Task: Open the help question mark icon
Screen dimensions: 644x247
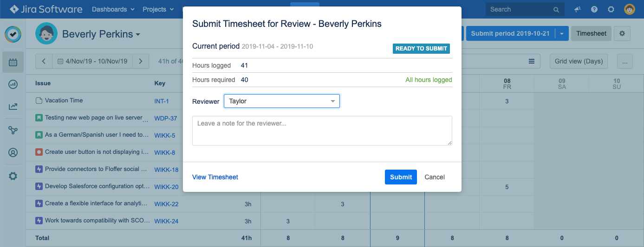Action: [594, 9]
